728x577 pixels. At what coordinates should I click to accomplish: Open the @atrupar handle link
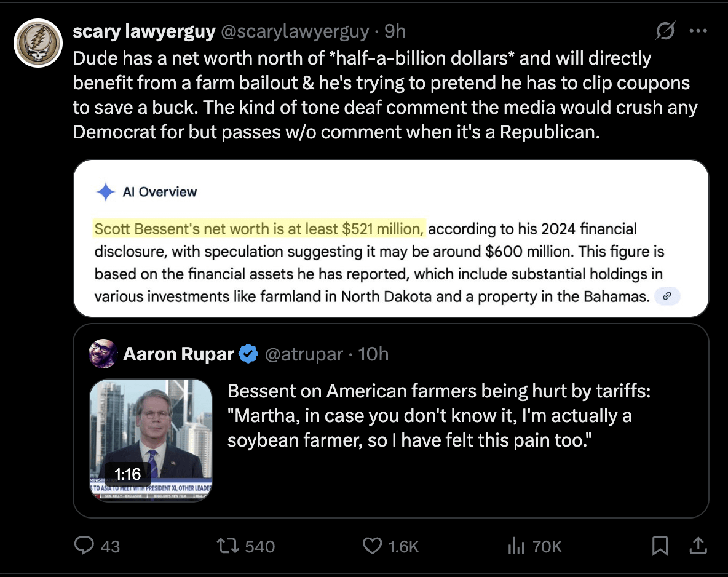303,354
